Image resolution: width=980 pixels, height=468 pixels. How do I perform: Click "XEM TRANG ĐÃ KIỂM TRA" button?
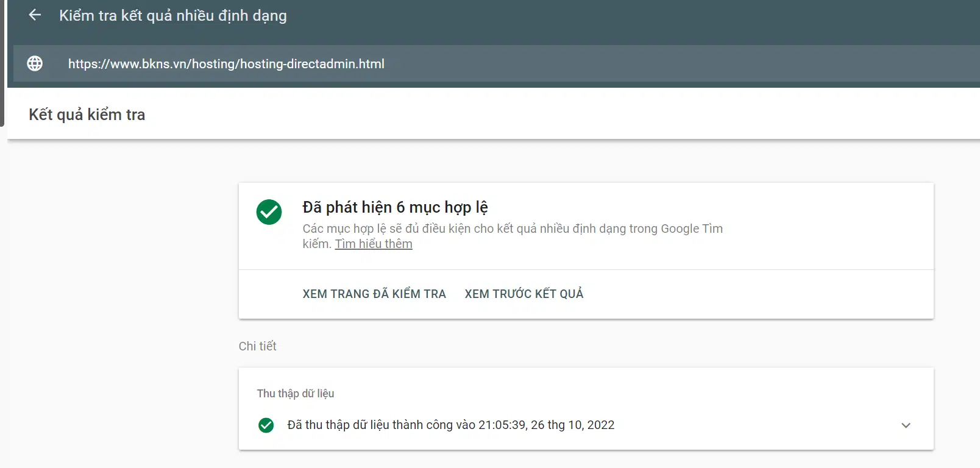point(374,294)
